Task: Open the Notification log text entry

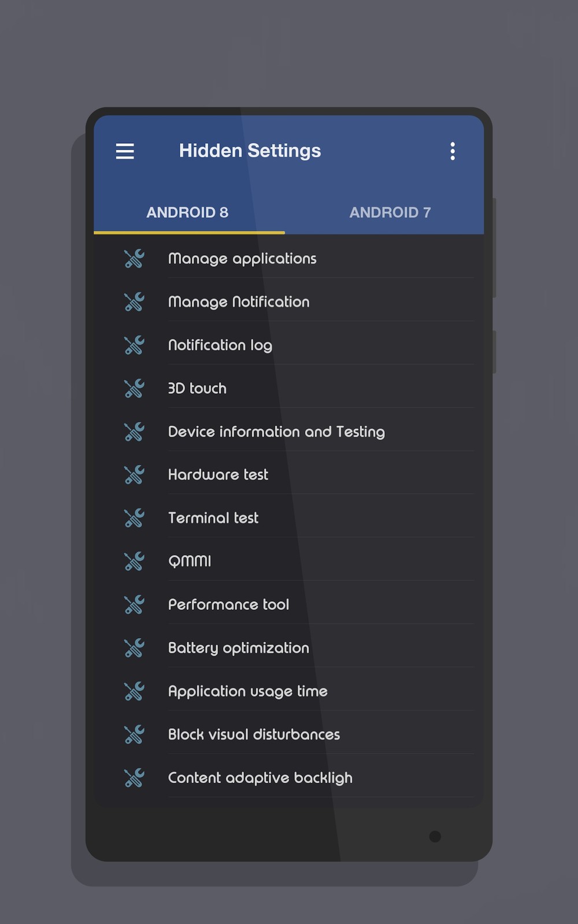Action: [x=220, y=345]
